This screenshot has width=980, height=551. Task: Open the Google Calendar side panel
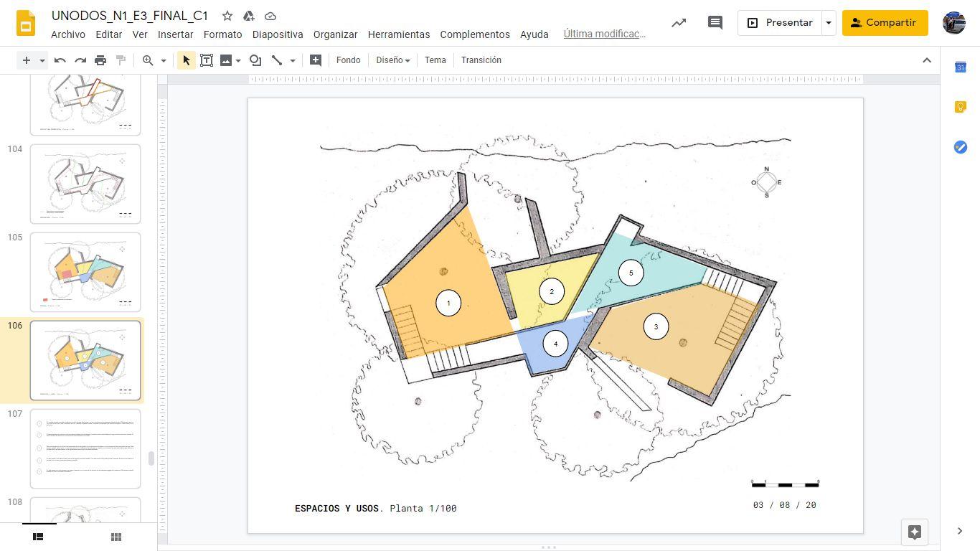click(961, 67)
